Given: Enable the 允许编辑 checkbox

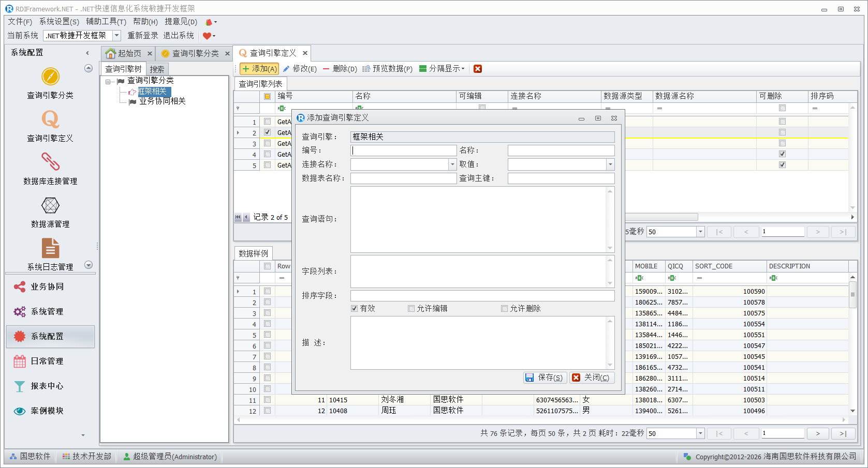Looking at the screenshot, I should pyautogui.click(x=411, y=308).
